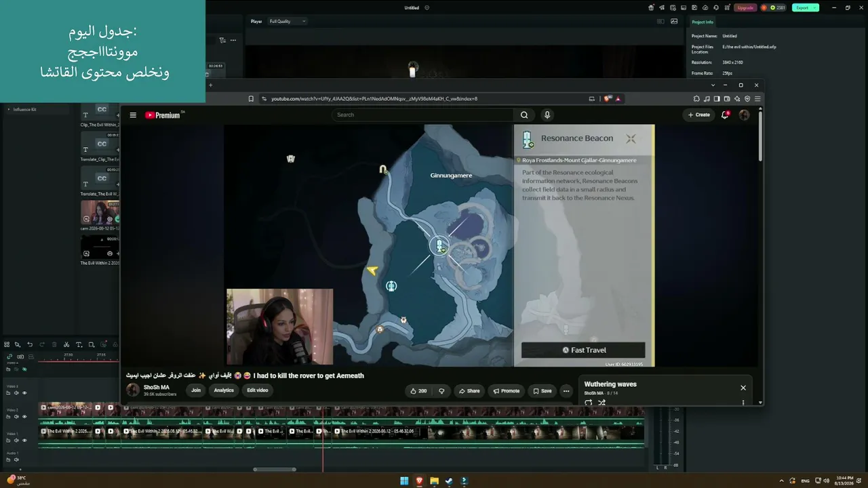Mute the Video 2 track
The height and width of the screenshot is (488, 868).
point(17,417)
